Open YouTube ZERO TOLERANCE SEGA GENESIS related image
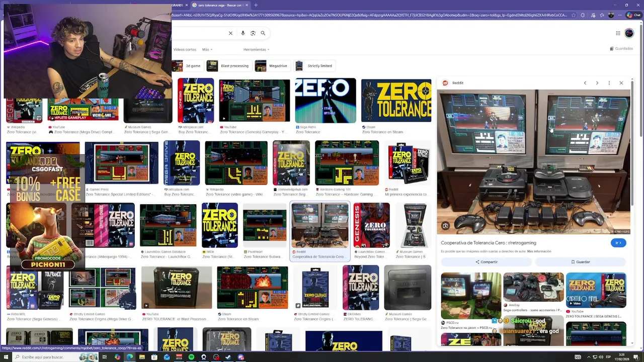The image size is (644, 362). click(596, 290)
